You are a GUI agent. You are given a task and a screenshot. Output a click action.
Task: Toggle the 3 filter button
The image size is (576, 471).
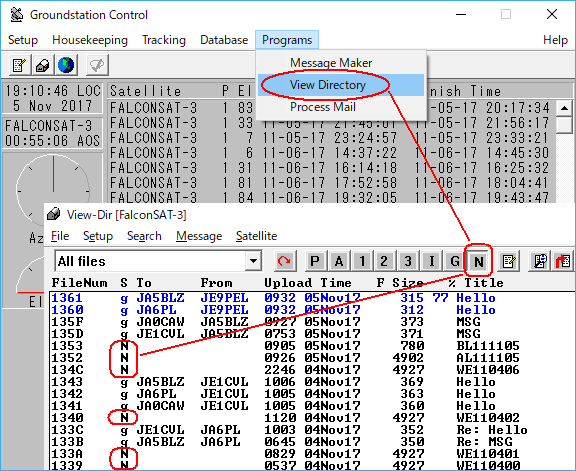pyautogui.click(x=408, y=261)
